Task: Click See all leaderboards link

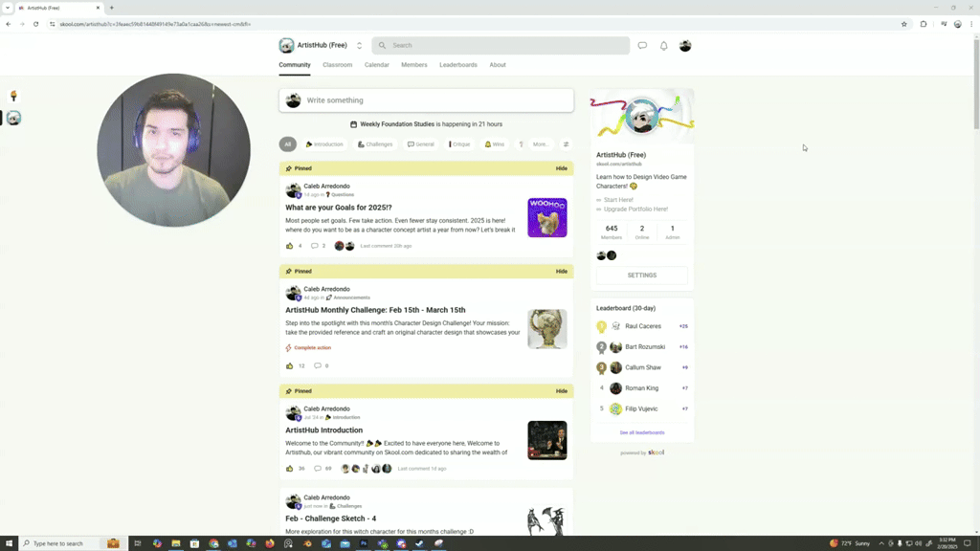Action: [x=642, y=433]
